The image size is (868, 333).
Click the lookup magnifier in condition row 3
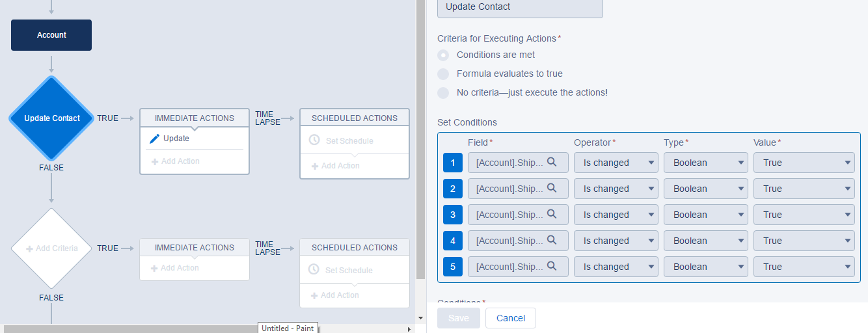[552, 214]
